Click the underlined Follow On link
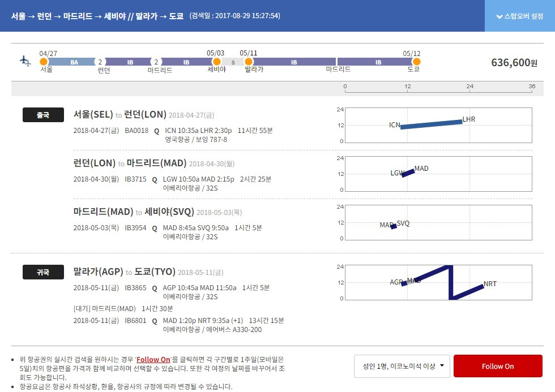The height and width of the screenshot is (392, 555). click(x=153, y=360)
